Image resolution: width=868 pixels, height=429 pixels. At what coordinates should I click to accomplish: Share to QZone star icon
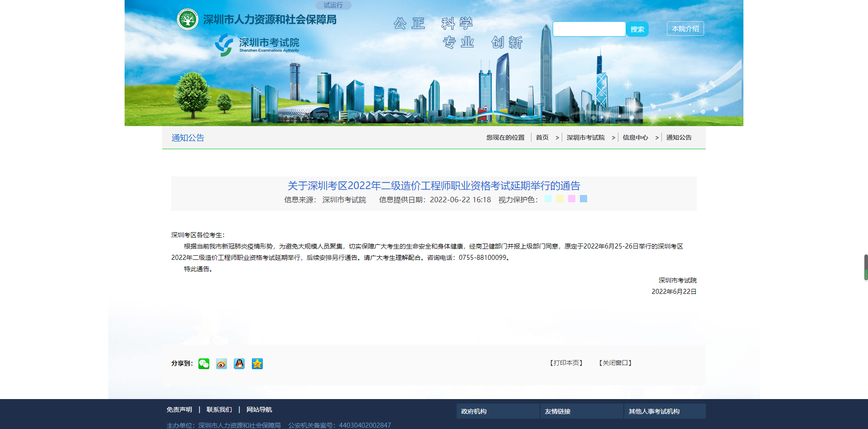257,364
